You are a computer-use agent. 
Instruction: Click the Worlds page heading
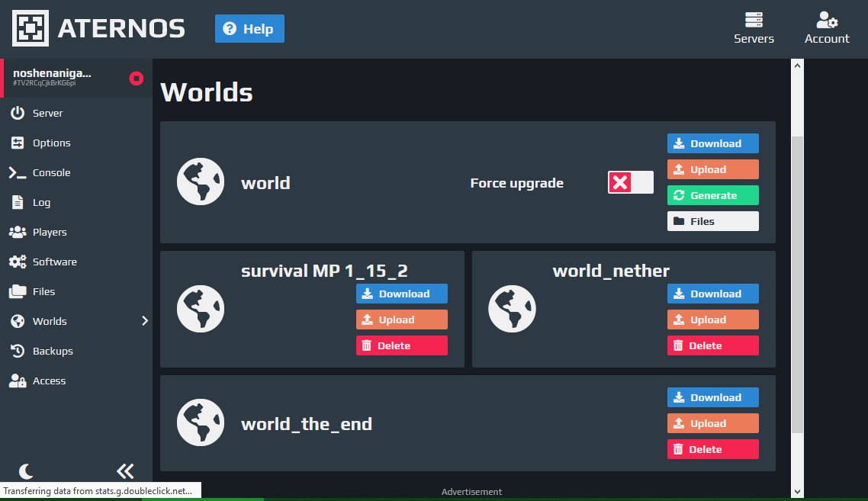207,92
